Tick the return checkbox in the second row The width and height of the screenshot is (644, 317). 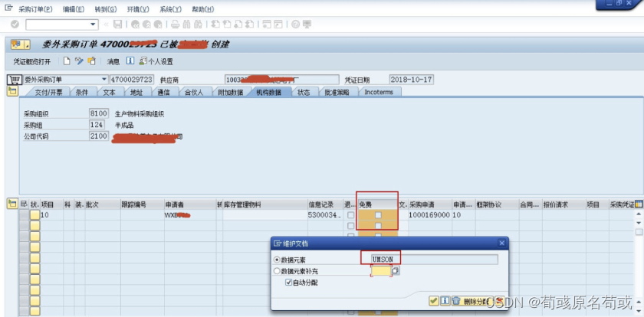click(x=350, y=226)
